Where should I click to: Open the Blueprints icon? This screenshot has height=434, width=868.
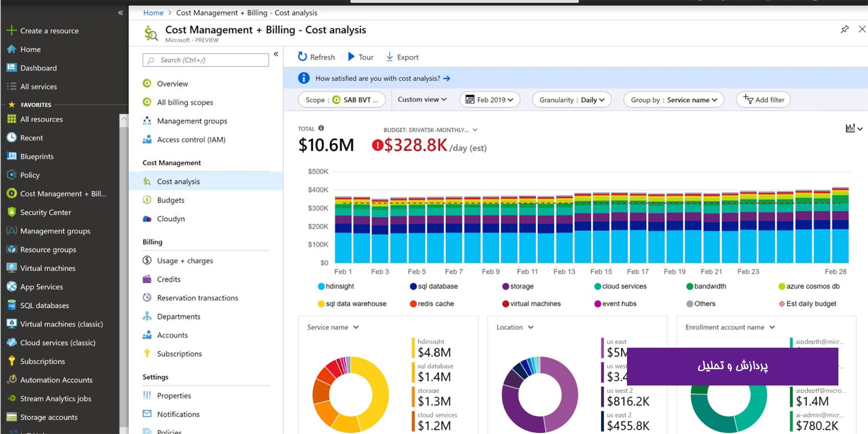coord(11,156)
